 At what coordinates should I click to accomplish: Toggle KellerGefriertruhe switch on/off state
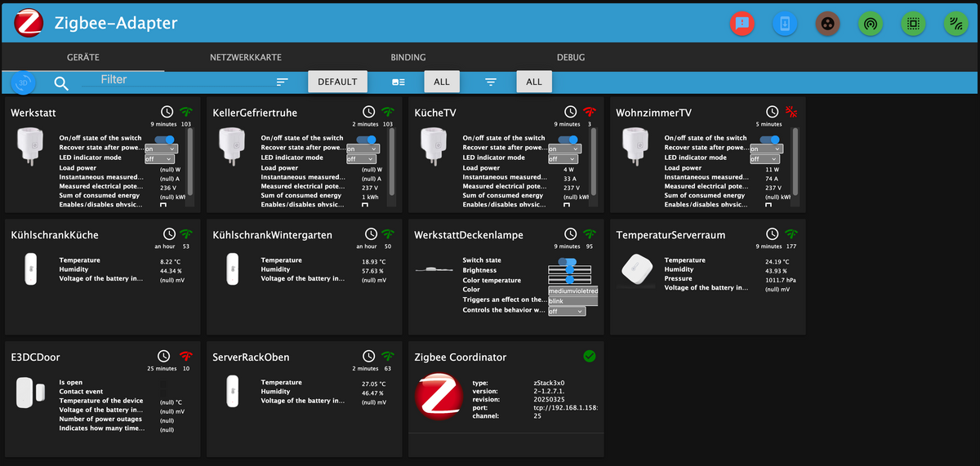tap(367, 139)
